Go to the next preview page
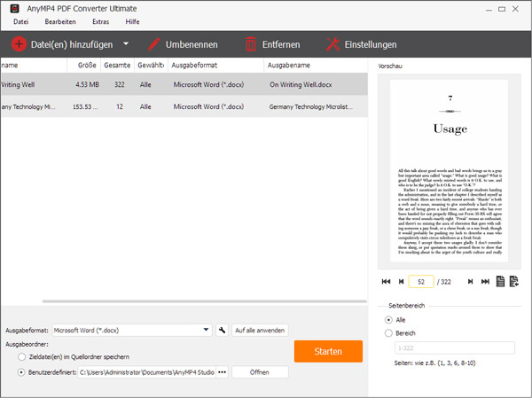Image resolution: width=532 pixels, height=398 pixels. point(470,281)
